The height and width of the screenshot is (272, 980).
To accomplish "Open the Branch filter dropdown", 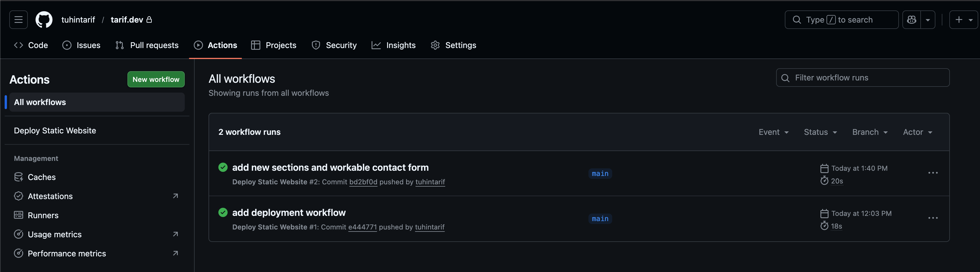I will click(x=870, y=132).
